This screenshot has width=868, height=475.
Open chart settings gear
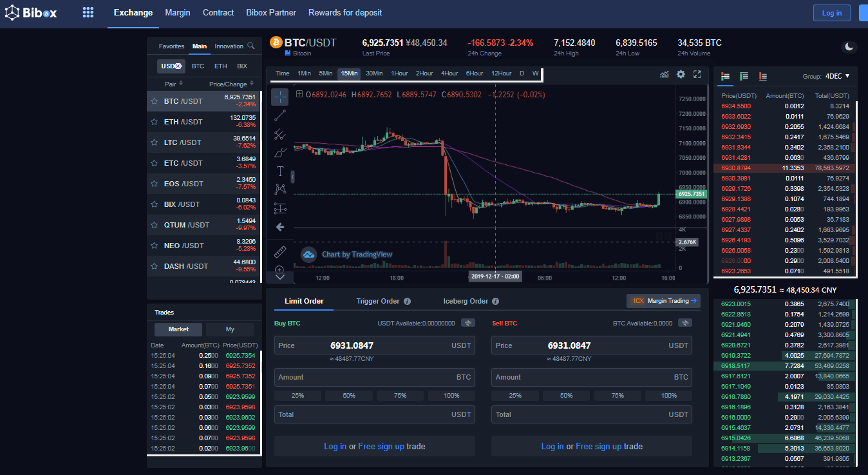681,74
